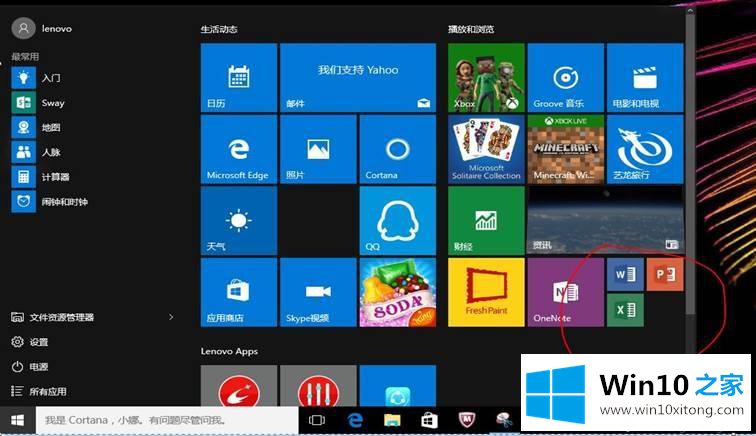This screenshot has width=756, height=436.
Task: Launch the Excel small tile
Action: tap(625, 310)
